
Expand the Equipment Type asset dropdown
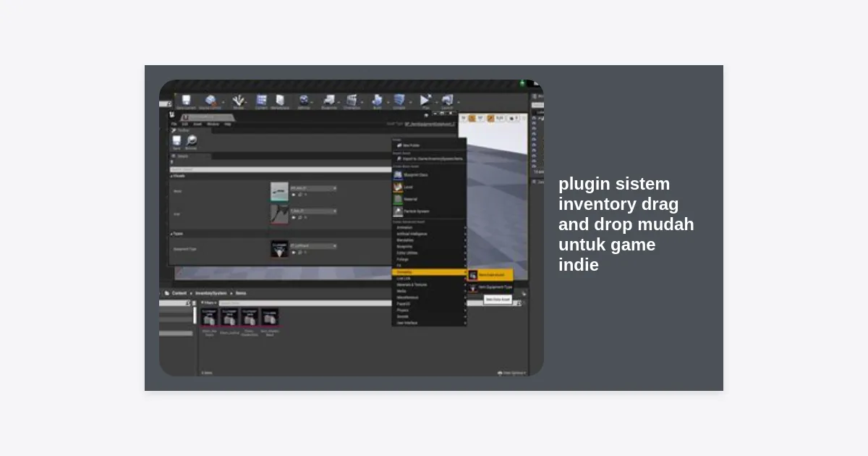point(334,246)
